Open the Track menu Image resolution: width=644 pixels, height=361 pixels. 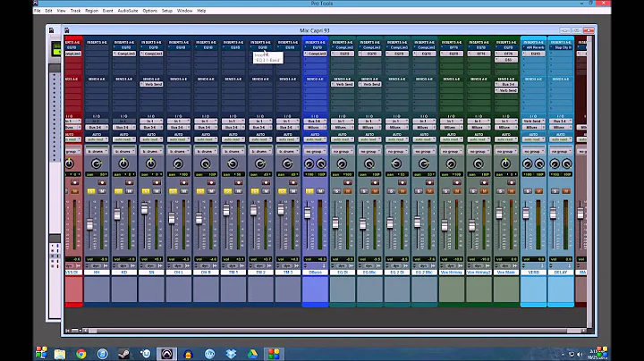click(75, 11)
